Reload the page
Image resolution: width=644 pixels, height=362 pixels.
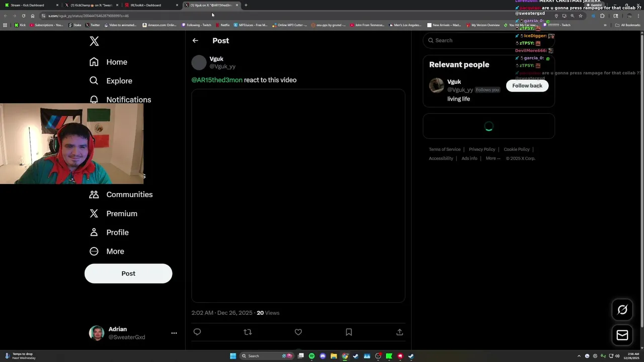[23, 16]
